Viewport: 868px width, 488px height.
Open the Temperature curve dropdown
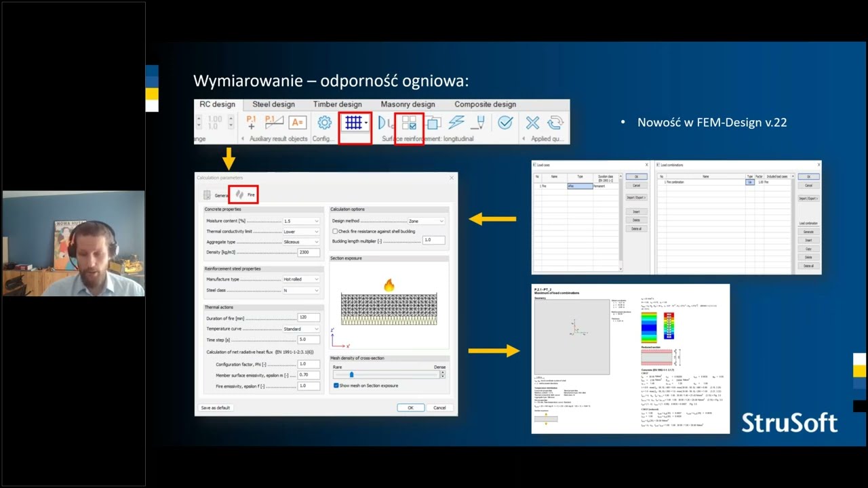(x=301, y=329)
